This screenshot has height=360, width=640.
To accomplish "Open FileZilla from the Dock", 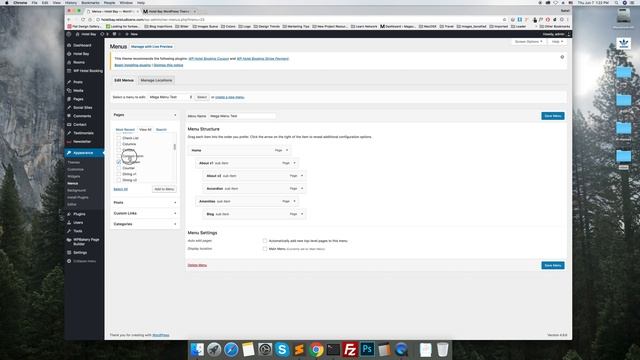I will pos(350,349).
